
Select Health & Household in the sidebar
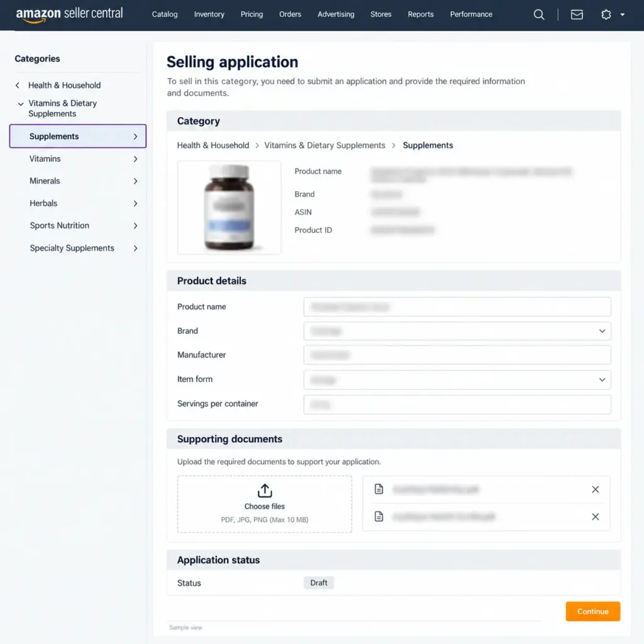65,86
